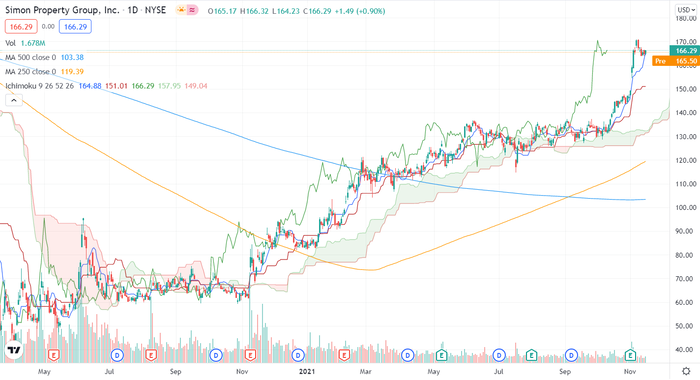Image resolution: width=700 pixels, height=380 pixels.
Task: Select the MA 250 close indicator legend
Action: pos(45,72)
